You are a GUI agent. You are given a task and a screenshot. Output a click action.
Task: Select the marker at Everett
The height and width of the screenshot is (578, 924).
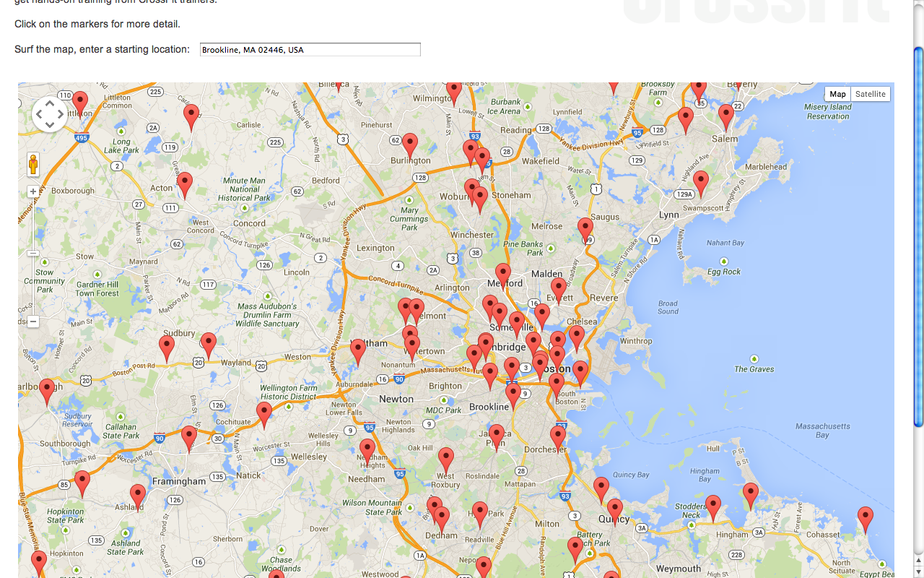point(558,292)
